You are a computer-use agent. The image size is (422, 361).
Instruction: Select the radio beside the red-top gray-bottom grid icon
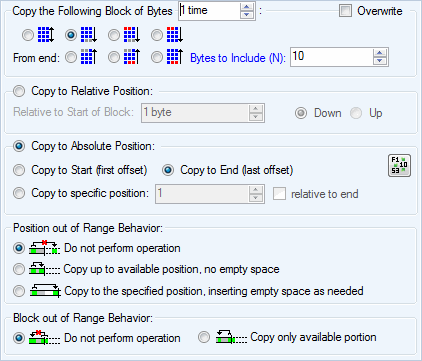point(114,35)
